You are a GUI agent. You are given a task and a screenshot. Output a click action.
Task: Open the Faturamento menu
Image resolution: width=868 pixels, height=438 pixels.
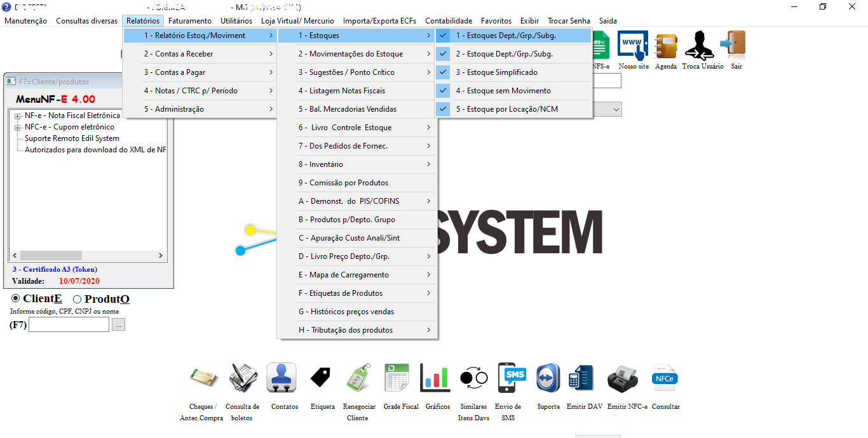point(189,21)
